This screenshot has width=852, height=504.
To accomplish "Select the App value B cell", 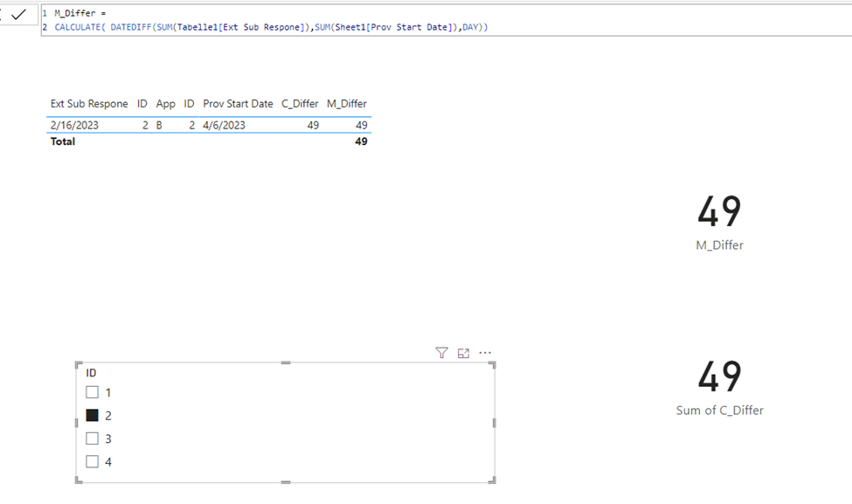I will tap(159, 126).
